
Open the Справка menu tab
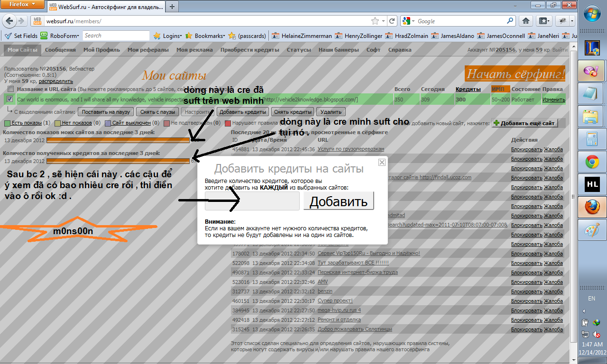point(399,50)
